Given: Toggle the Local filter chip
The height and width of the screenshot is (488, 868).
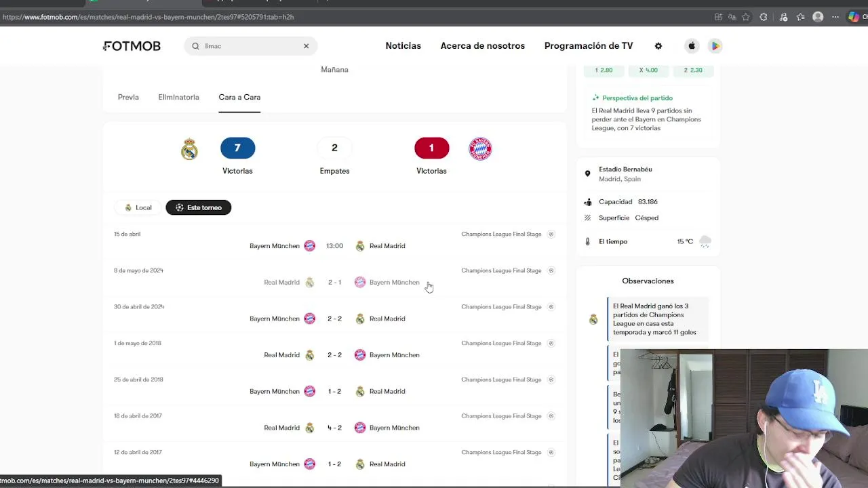Looking at the screenshot, I should click(138, 207).
